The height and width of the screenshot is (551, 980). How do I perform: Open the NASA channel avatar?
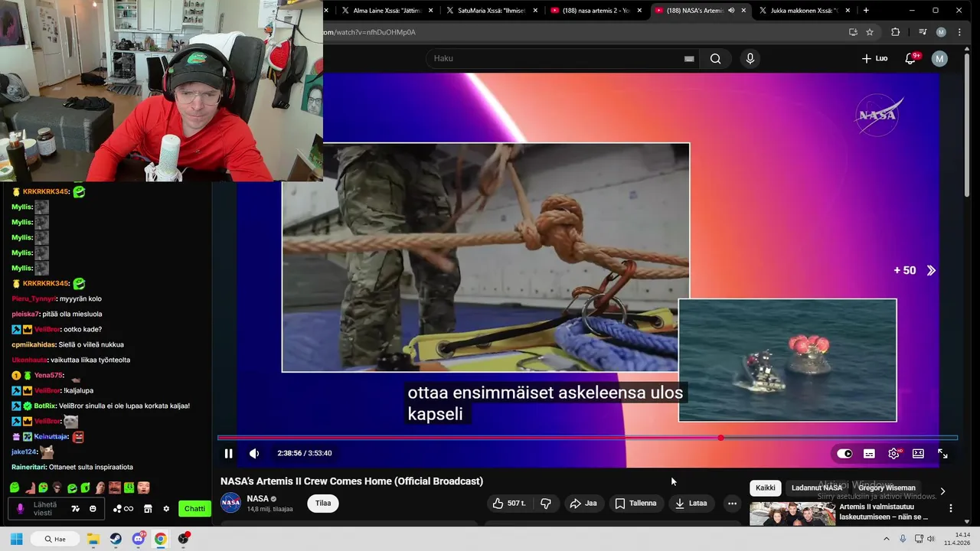tap(230, 503)
